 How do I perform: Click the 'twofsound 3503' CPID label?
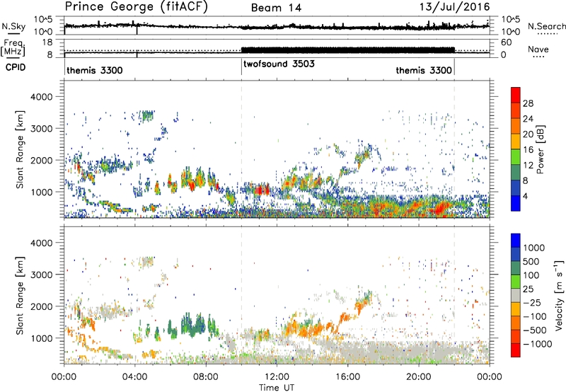(x=279, y=64)
